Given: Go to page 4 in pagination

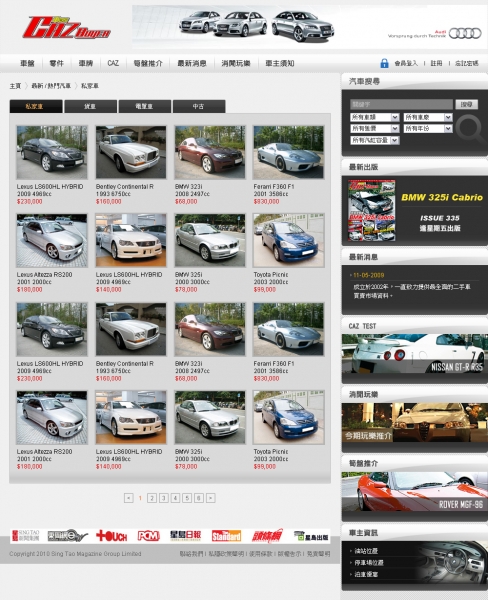Looking at the screenshot, I should (175, 498).
